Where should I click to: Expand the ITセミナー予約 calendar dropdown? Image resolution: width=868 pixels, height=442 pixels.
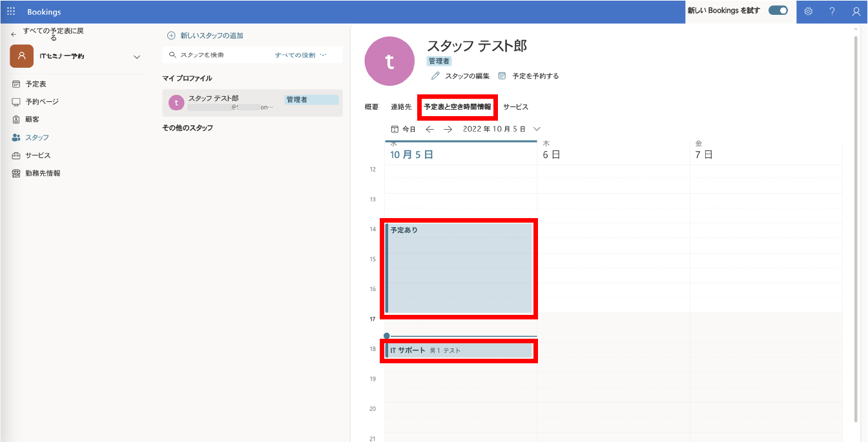137,57
